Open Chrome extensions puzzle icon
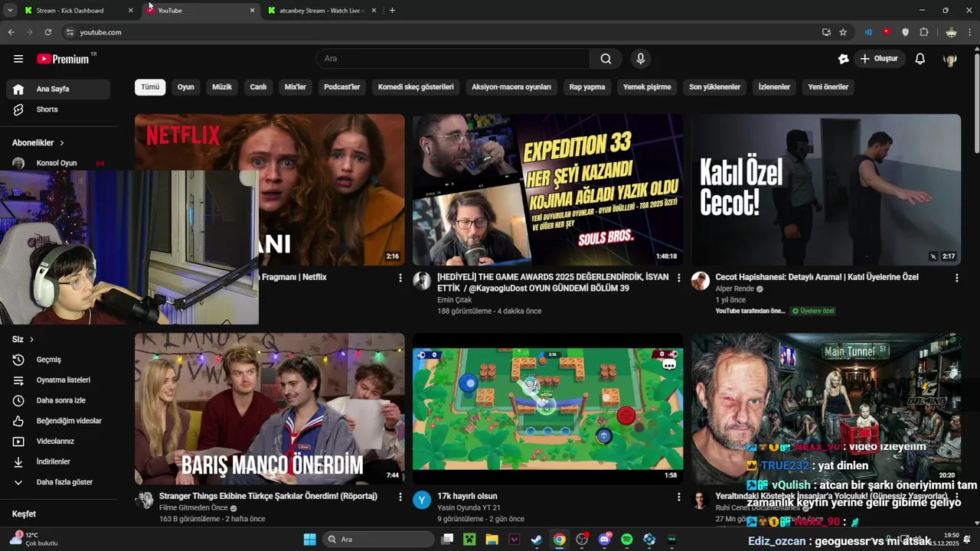Image resolution: width=980 pixels, height=551 pixels. click(924, 32)
